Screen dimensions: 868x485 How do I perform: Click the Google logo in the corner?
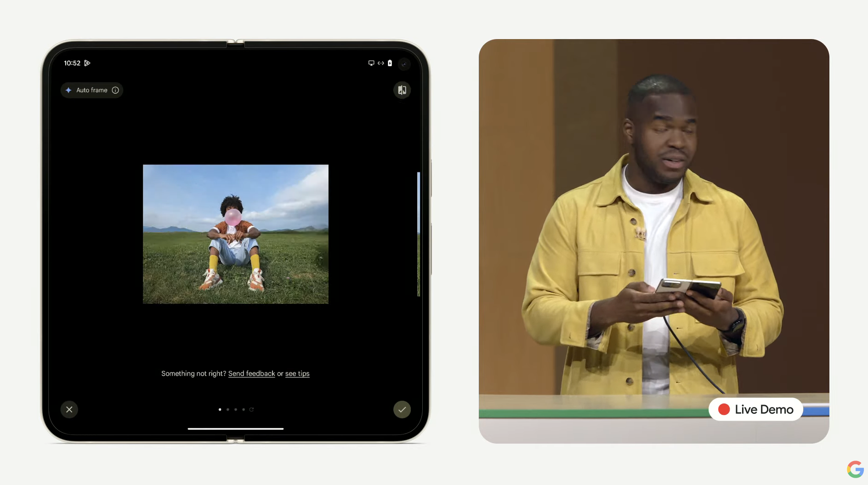(855, 469)
